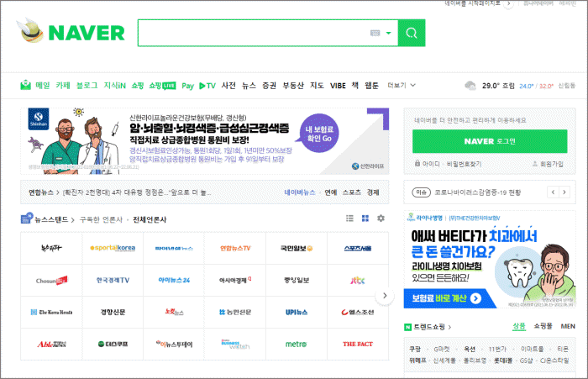The width and height of the screenshot is (588, 379).
Task: Open the 연합뉴스 headline link
Action: 136,192
